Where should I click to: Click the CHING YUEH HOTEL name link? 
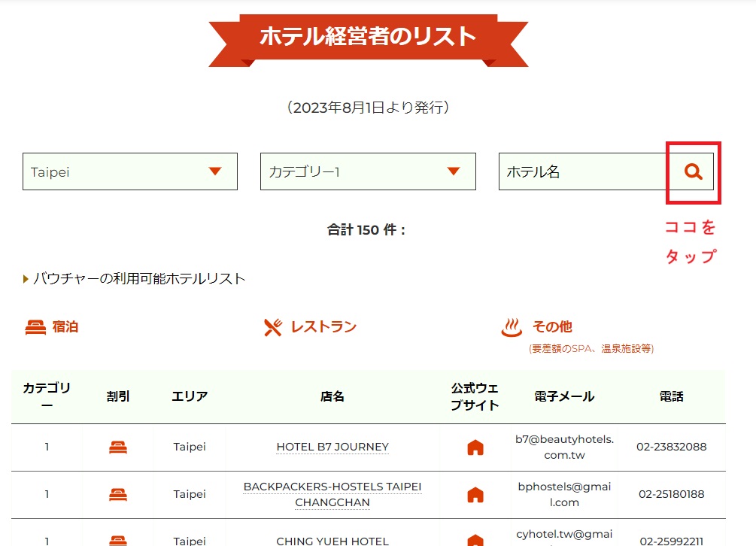[x=332, y=540]
